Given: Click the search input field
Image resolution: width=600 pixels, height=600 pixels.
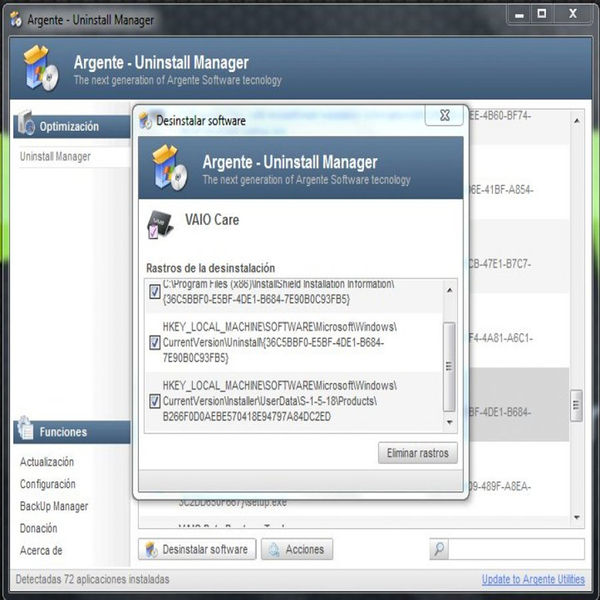Looking at the screenshot, I should (x=516, y=549).
